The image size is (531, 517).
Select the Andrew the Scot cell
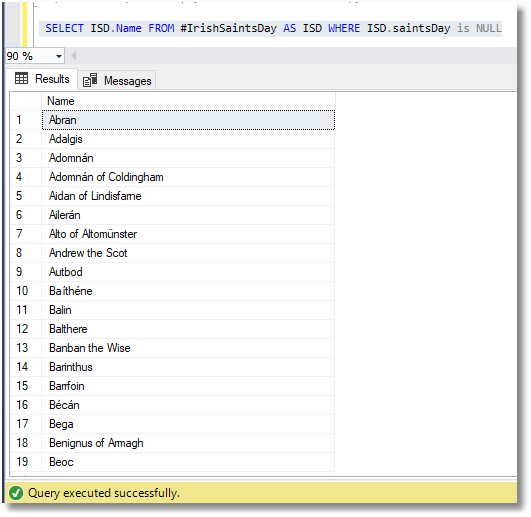point(188,253)
